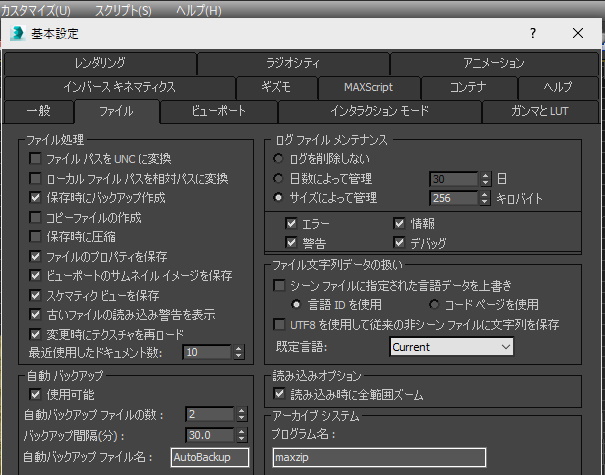The width and height of the screenshot is (605, 475).
Task: Open the ヘルプ preferences tab
Action: (558, 87)
